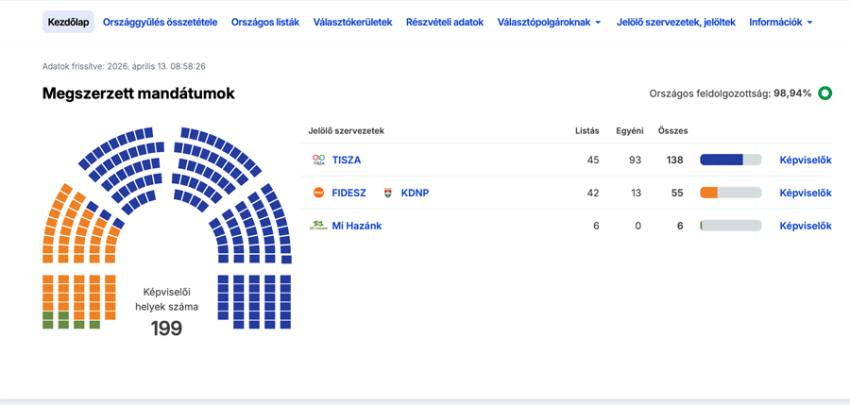
Task: Expand the Választópolgároknak dropdown menu
Action: coord(549,22)
